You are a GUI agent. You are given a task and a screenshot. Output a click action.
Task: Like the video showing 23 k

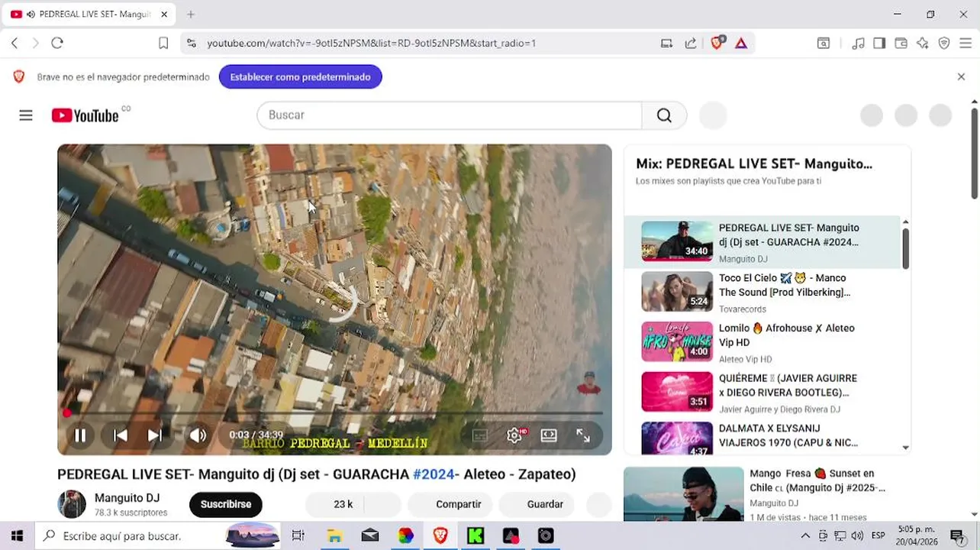click(334, 504)
